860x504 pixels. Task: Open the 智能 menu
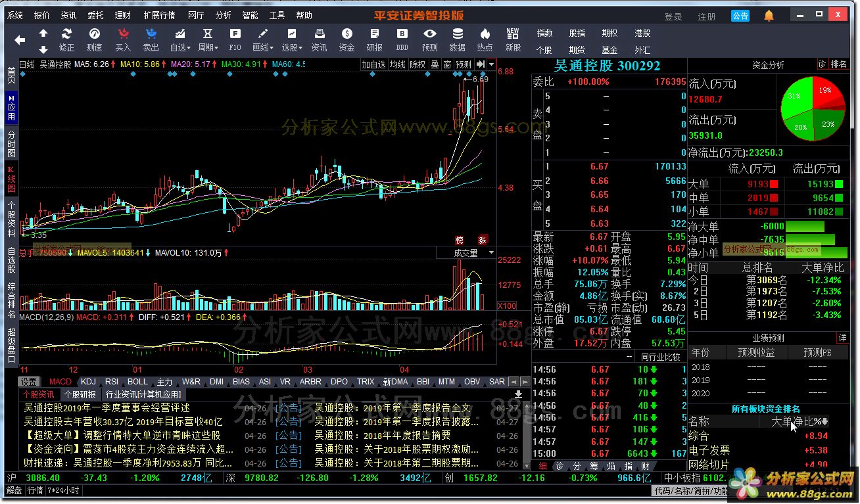point(250,15)
